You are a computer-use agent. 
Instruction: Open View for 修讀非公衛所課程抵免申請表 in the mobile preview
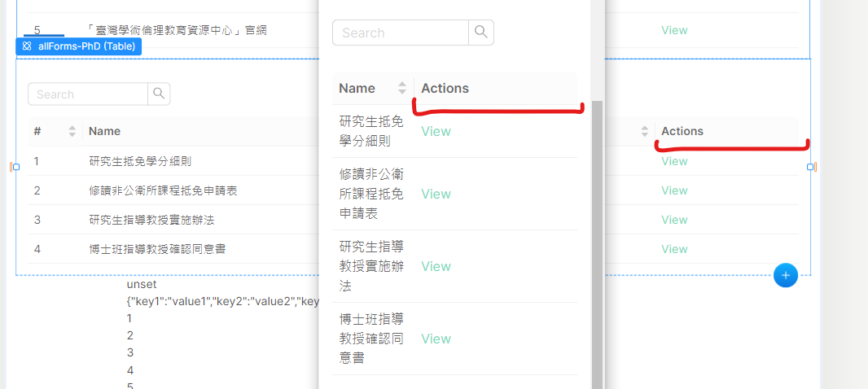click(x=436, y=194)
